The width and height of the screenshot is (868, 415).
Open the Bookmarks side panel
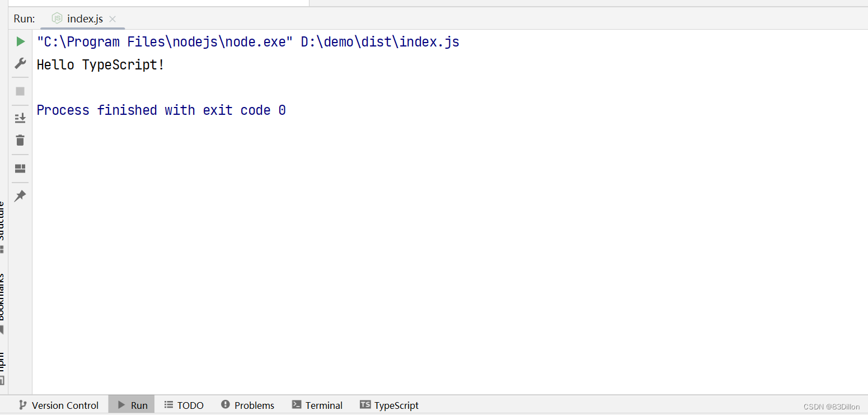[2, 304]
